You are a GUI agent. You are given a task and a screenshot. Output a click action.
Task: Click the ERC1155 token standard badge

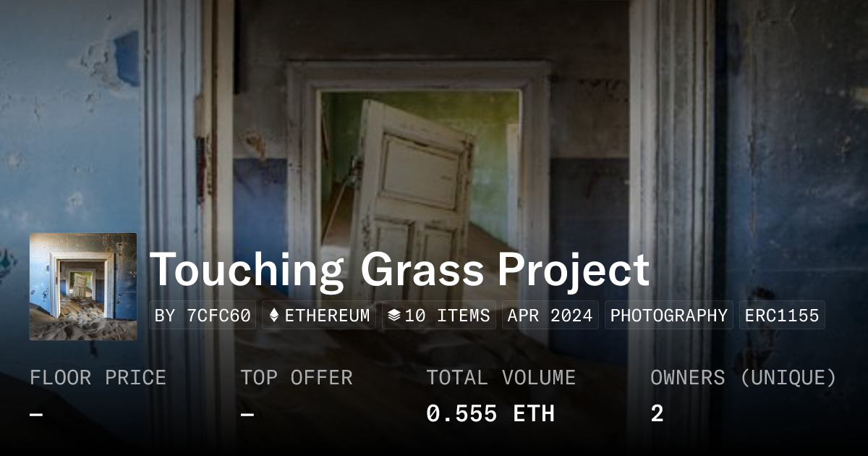coord(782,316)
